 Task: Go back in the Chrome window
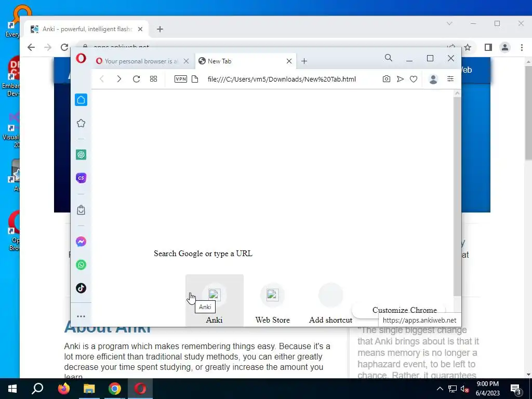[x=31, y=47]
